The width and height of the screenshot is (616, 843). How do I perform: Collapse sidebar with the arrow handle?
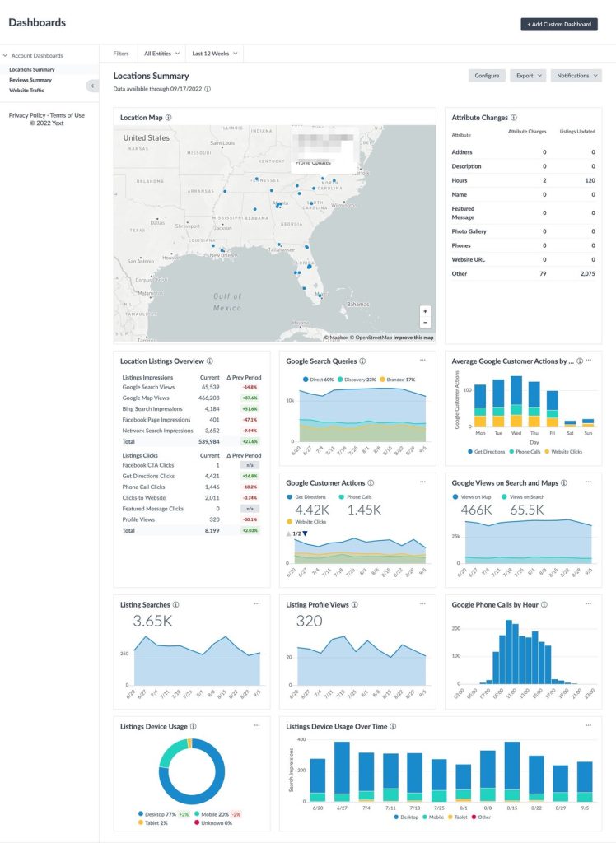[x=92, y=86]
